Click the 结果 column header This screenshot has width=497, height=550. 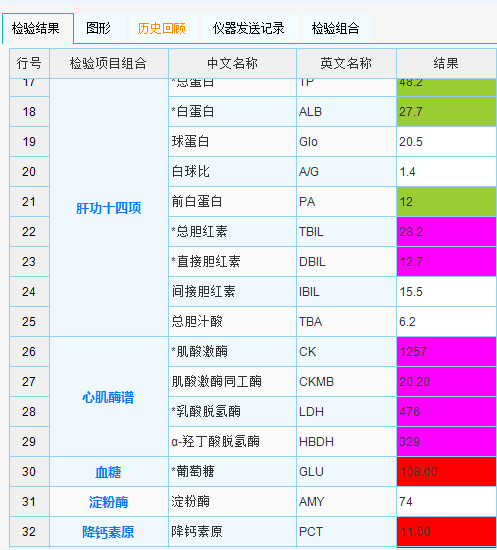[446, 63]
